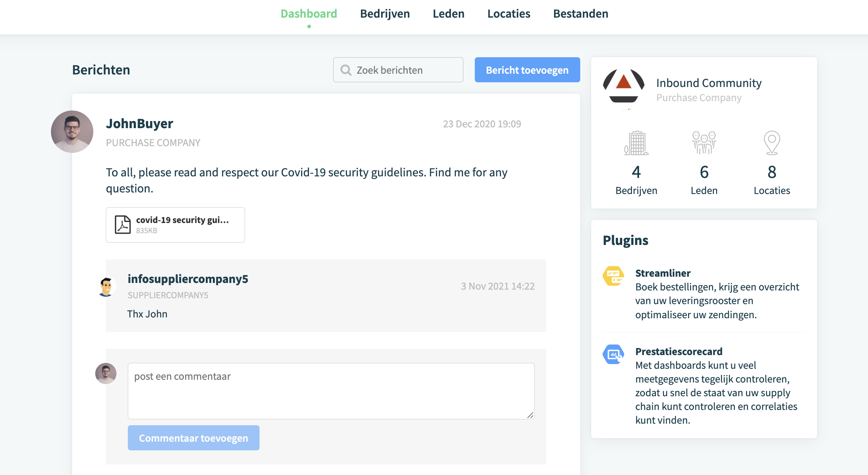Screen dimensions: 868x475
Task: Click the Bericht toevoegen button
Action: point(527,70)
